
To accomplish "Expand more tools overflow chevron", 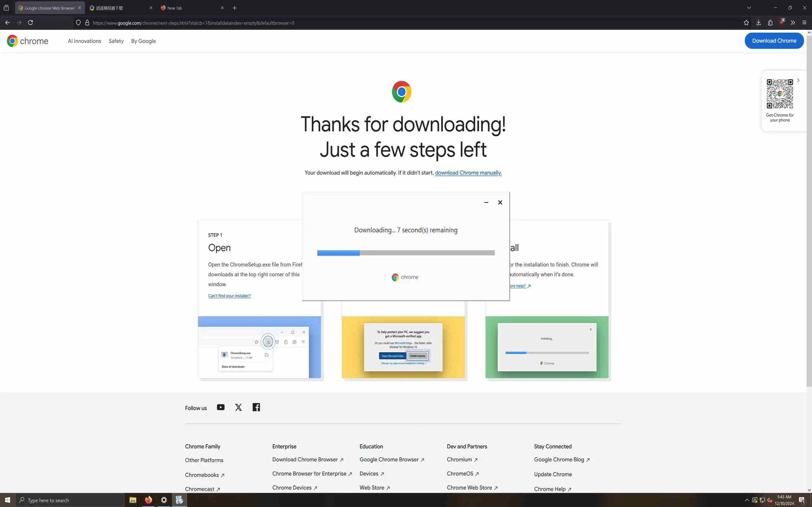I will [x=793, y=22].
